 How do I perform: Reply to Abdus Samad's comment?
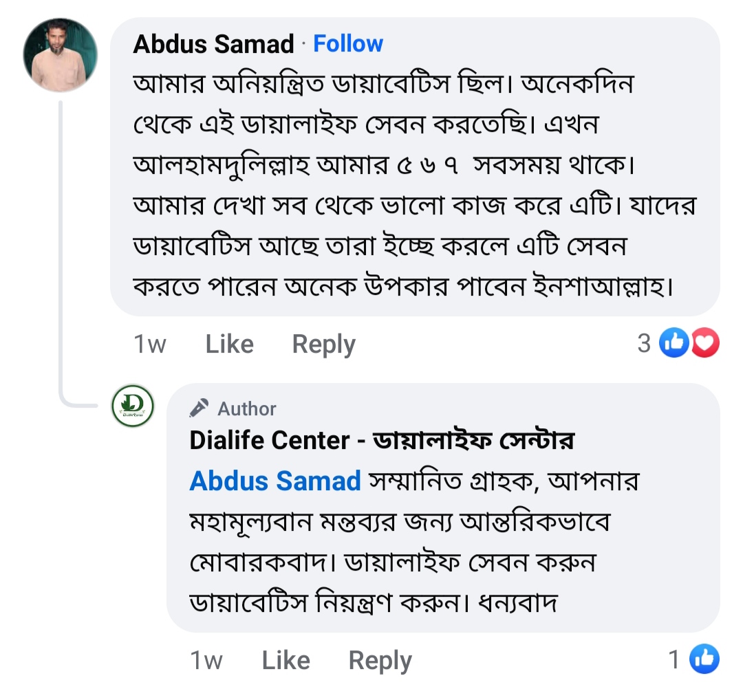click(323, 344)
